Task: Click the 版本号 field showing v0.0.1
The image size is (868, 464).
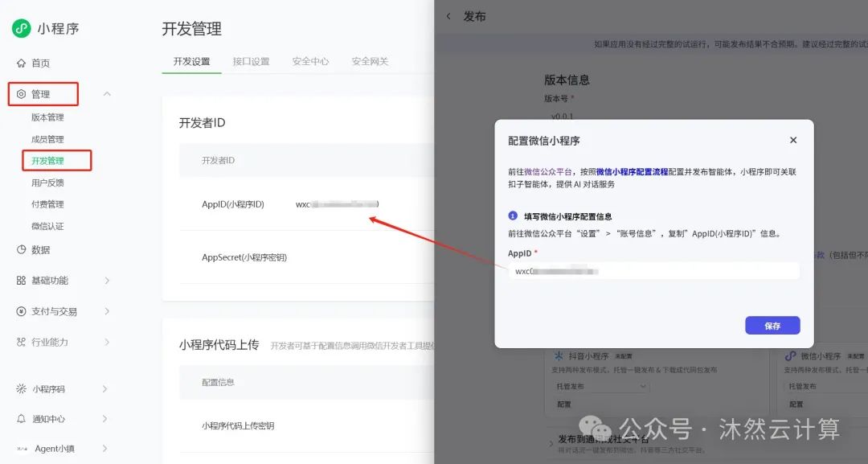Action: coord(562,117)
